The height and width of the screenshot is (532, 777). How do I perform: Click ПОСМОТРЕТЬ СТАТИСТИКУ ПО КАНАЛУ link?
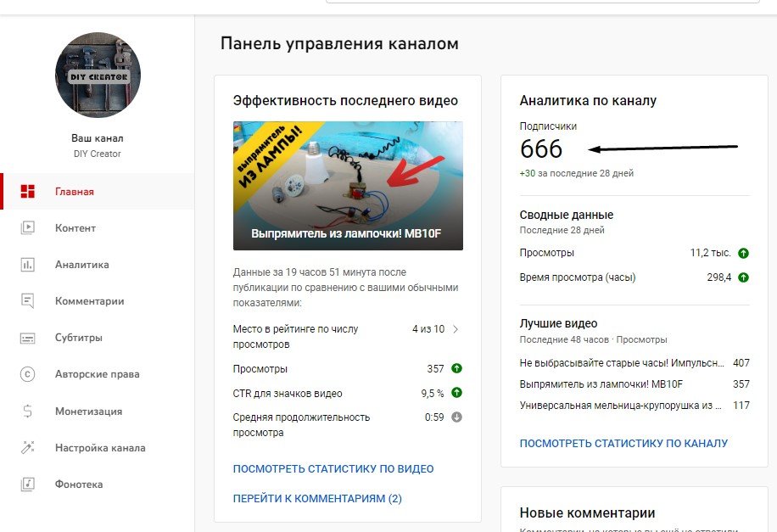(x=623, y=443)
